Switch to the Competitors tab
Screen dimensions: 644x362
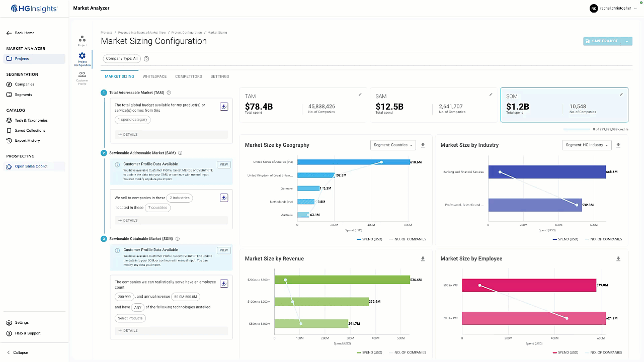tap(189, 76)
